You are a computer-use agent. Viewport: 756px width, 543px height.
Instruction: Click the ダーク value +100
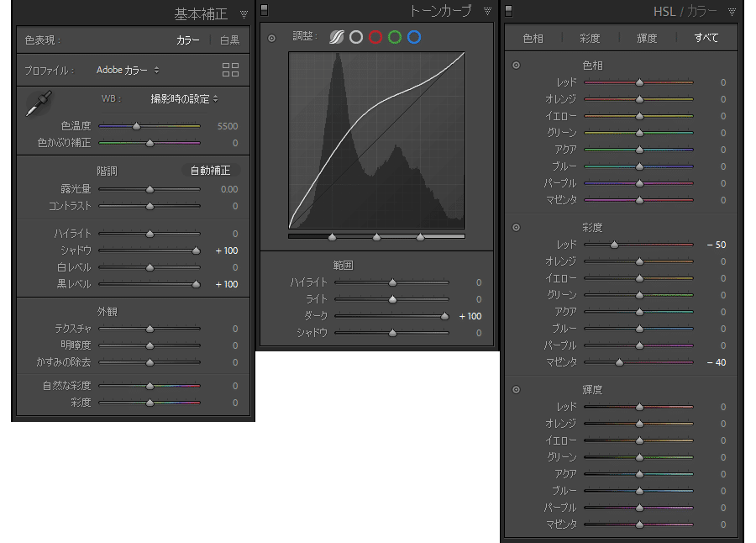pyautogui.click(x=470, y=316)
